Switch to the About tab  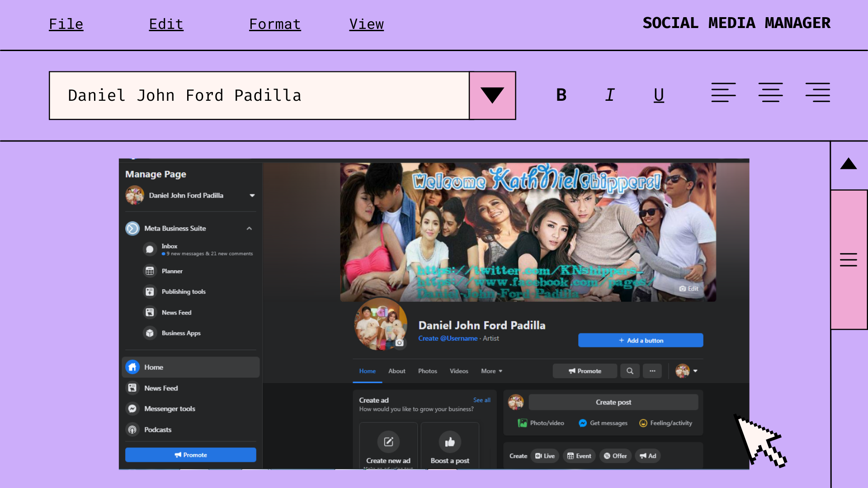click(x=396, y=371)
